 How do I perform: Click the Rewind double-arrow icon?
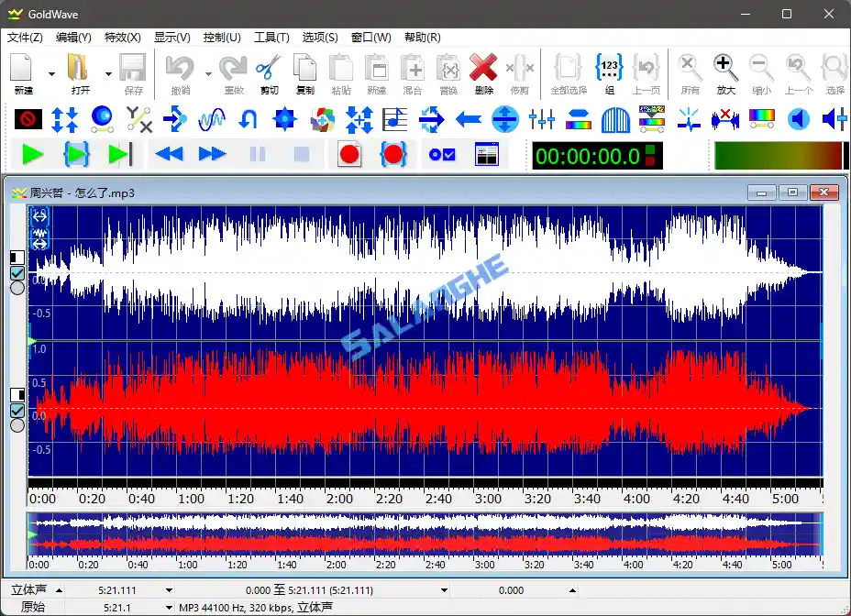[x=169, y=154]
